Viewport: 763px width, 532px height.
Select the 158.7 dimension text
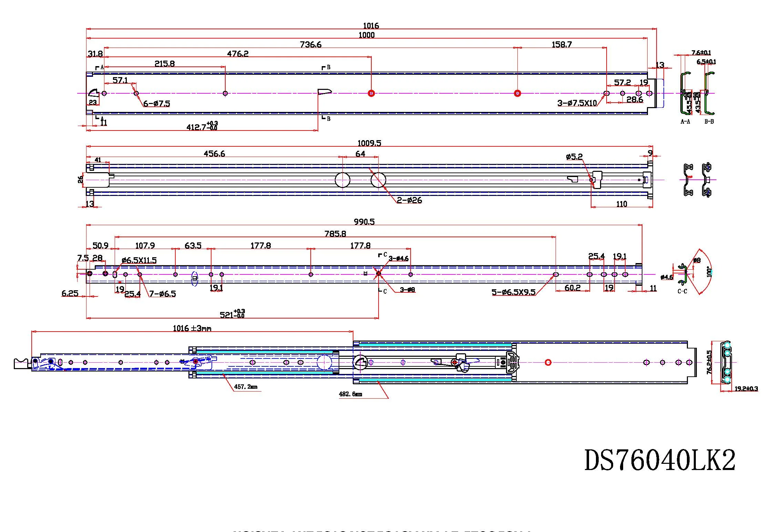click(562, 44)
